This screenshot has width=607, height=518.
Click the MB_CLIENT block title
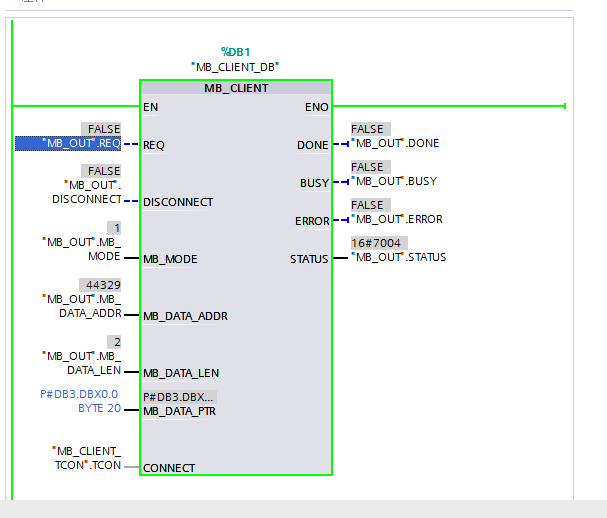click(236, 88)
